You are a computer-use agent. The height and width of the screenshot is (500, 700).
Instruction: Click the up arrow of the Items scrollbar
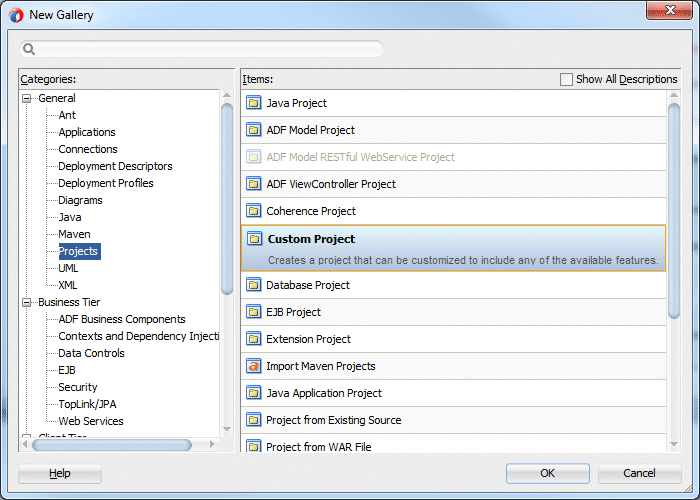tap(674, 95)
